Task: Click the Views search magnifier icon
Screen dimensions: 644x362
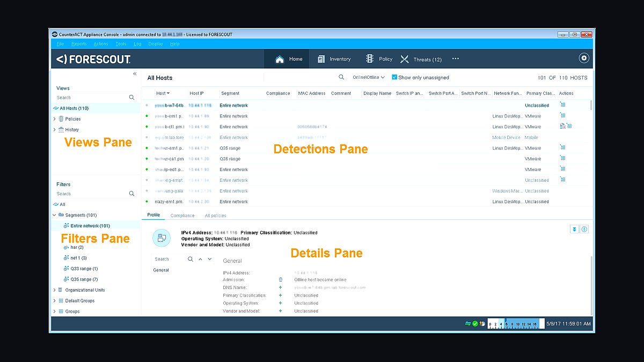Action: coord(131,98)
